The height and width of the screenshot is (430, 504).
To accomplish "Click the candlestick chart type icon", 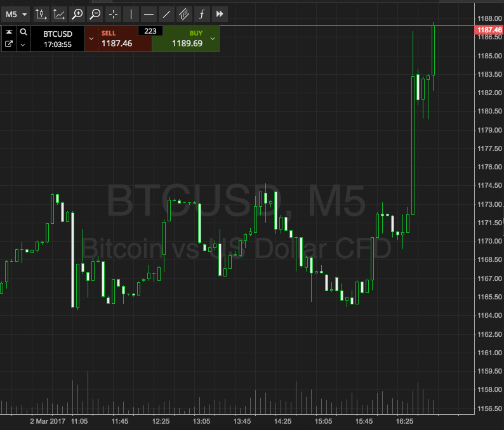I will click(41, 13).
